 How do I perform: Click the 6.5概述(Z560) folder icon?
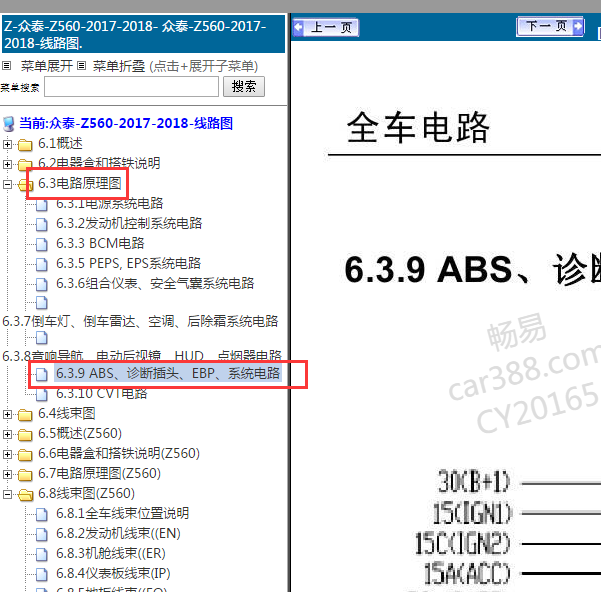point(25,435)
